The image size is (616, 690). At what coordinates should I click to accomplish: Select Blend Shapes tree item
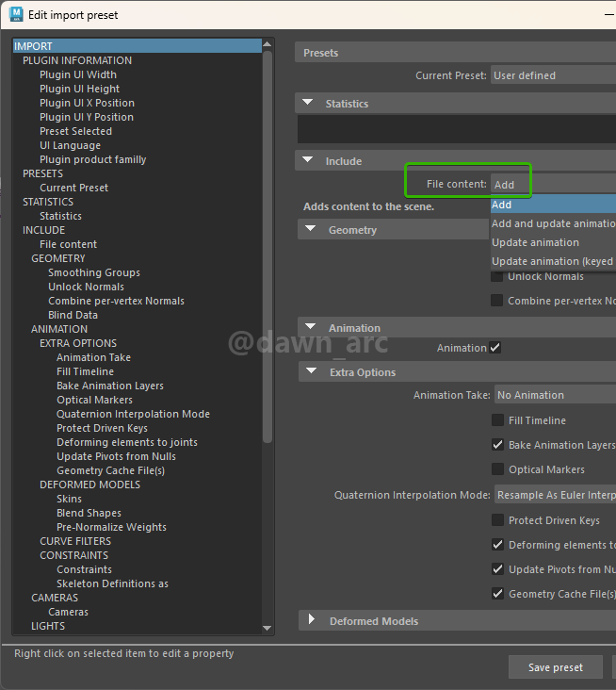tap(89, 513)
